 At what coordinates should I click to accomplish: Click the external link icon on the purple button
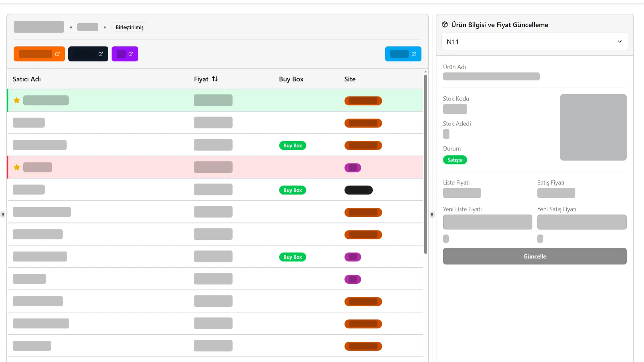coord(131,54)
